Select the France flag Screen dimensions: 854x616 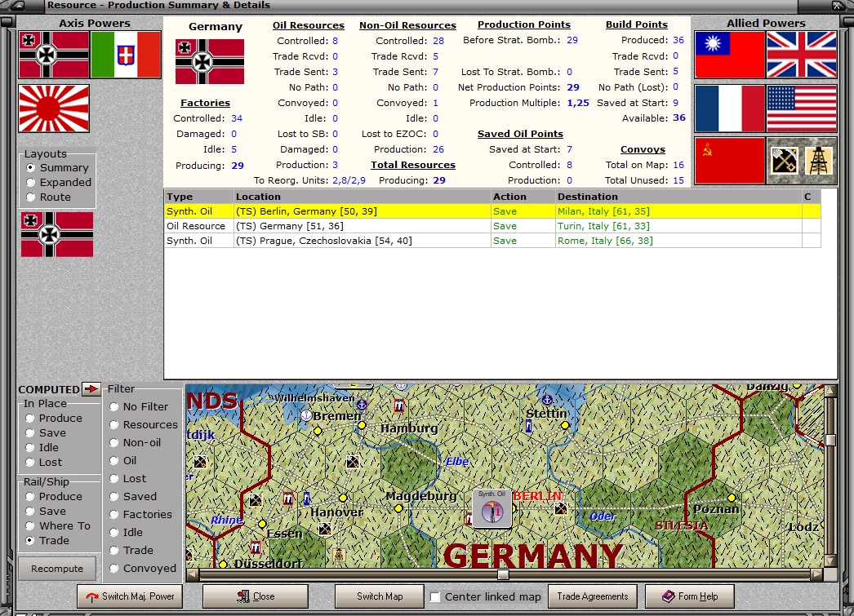click(x=730, y=109)
